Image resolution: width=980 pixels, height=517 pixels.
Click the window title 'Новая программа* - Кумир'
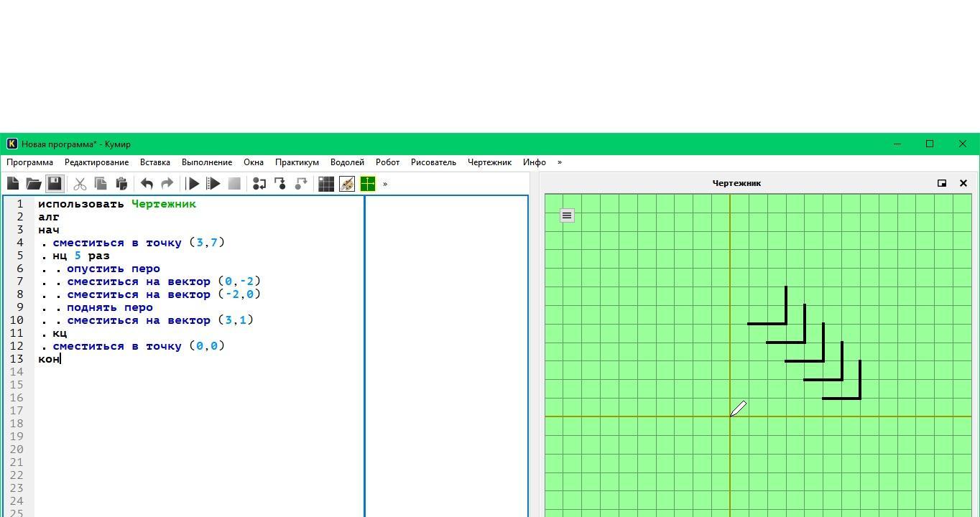pos(76,144)
